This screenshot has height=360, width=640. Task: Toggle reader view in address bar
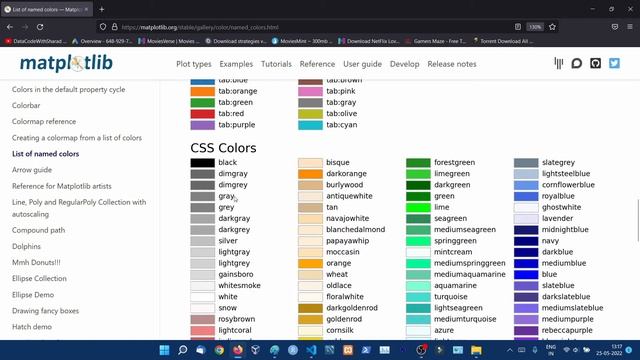[518, 27]
